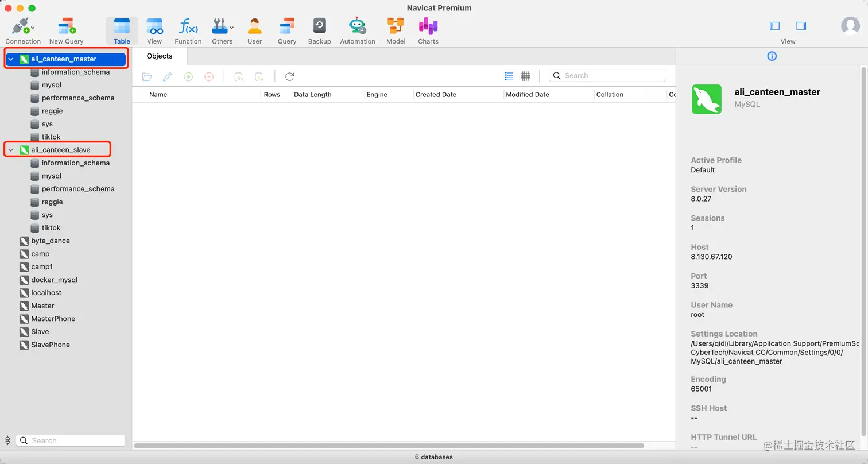Click the Delete Table minus icon
The image size is (868, 464).
click(x=209, y=76)
